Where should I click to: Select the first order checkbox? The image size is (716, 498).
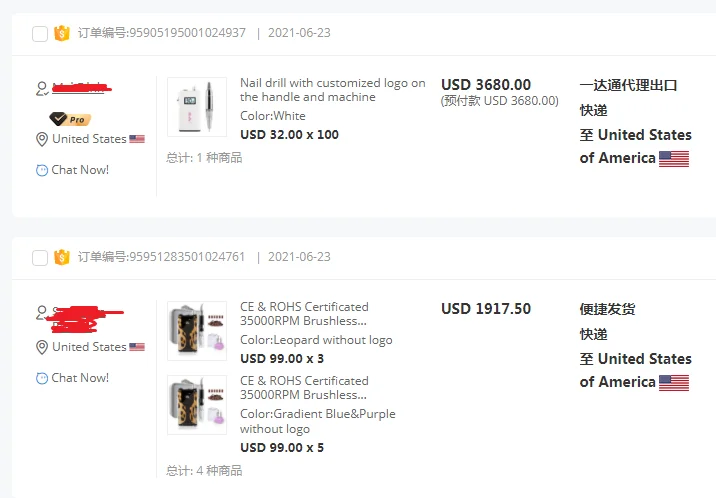point(40,34)
